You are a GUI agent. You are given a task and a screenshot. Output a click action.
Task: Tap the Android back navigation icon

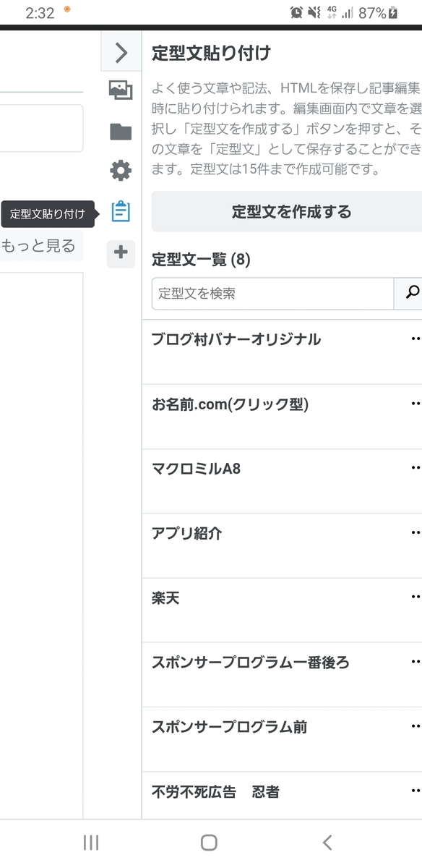tap(327, 842)
